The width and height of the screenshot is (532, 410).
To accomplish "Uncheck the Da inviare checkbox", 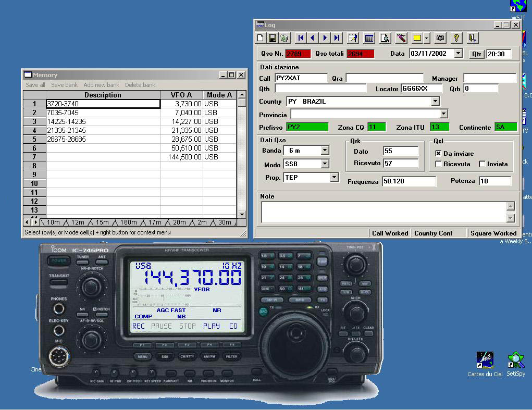I will pos(438,154).
